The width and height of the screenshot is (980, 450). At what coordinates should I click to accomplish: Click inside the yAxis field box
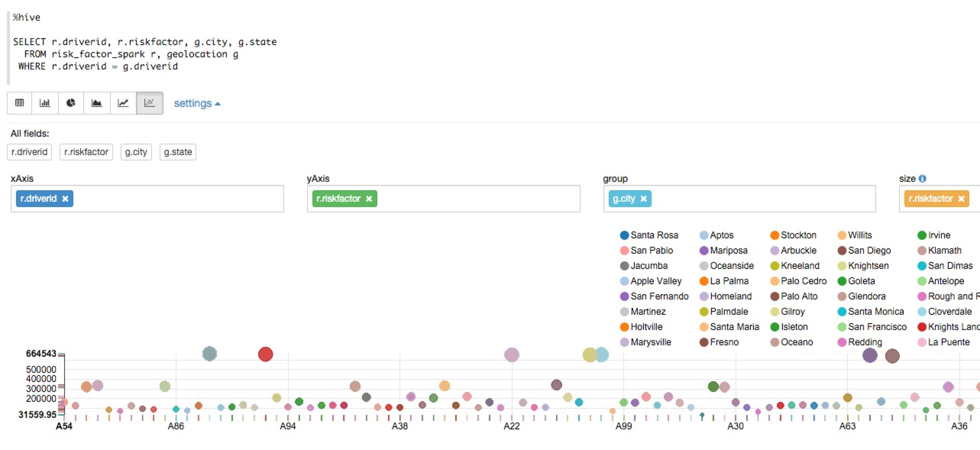(x=444, y=199)
